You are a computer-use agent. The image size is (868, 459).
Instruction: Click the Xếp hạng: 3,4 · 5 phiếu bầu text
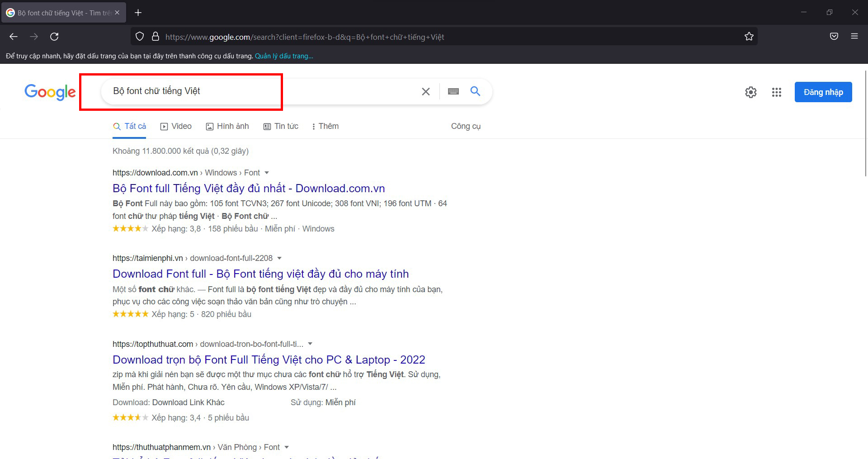tap(200, 418)
